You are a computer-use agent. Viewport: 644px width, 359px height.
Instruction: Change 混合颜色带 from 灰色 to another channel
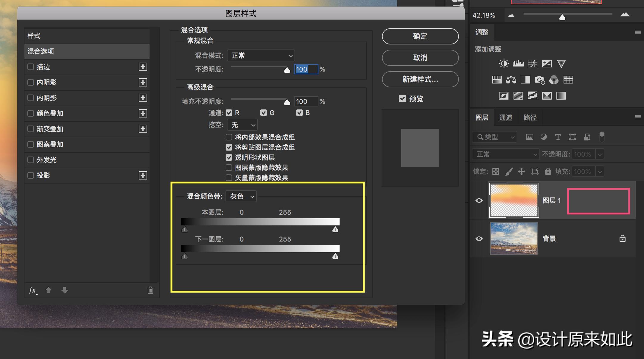(241, 196)
